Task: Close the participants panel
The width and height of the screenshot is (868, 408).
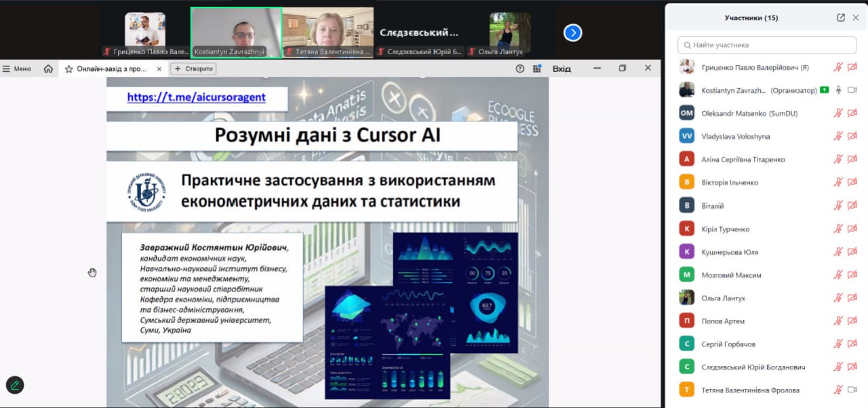Action: tap(856, 18)
